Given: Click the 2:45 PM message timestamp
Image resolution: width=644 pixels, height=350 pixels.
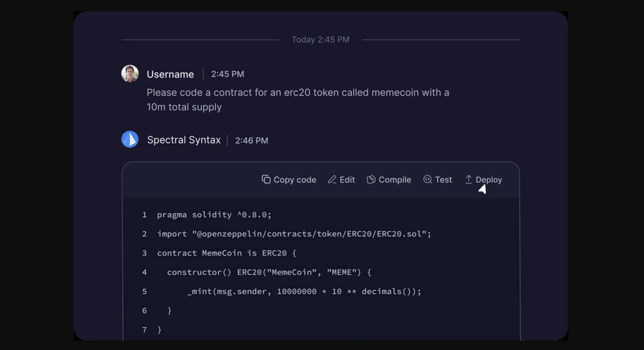Looking at the screenshot, I should (228, 74).
